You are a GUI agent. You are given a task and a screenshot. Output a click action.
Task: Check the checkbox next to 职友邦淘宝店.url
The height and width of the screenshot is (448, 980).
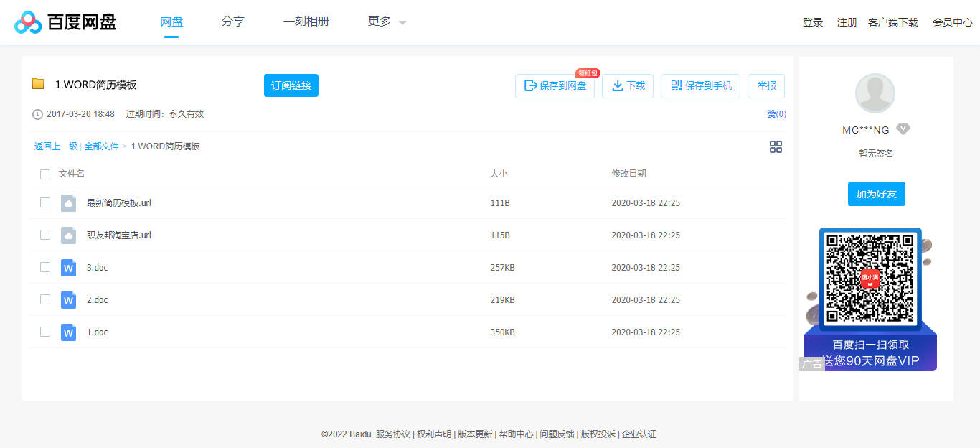(45, 235)
